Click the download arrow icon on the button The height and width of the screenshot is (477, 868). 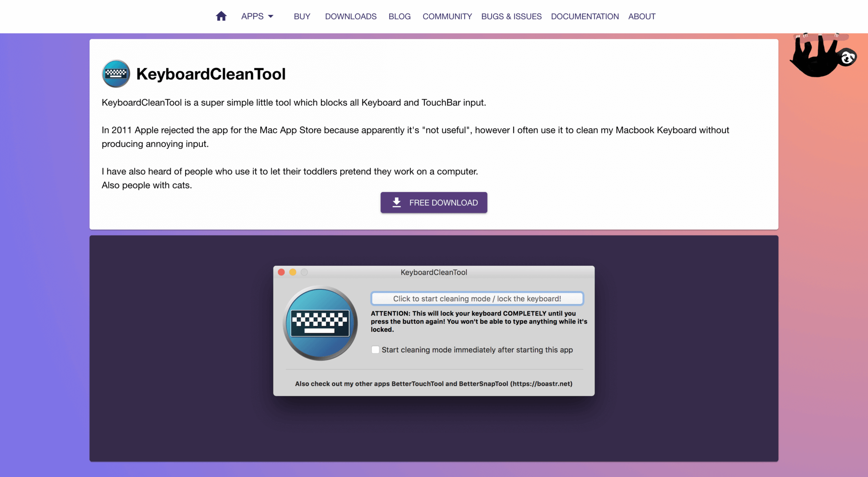point(396,202)
